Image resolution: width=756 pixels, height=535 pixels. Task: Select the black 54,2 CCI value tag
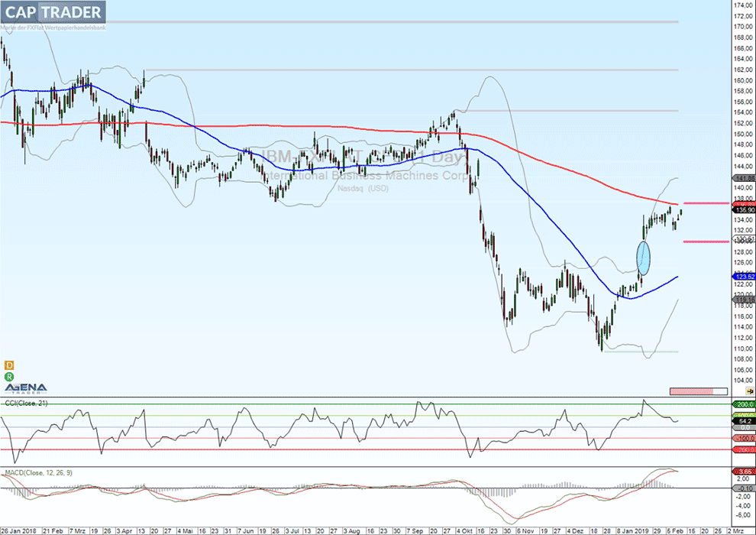(x=744, y=421)
